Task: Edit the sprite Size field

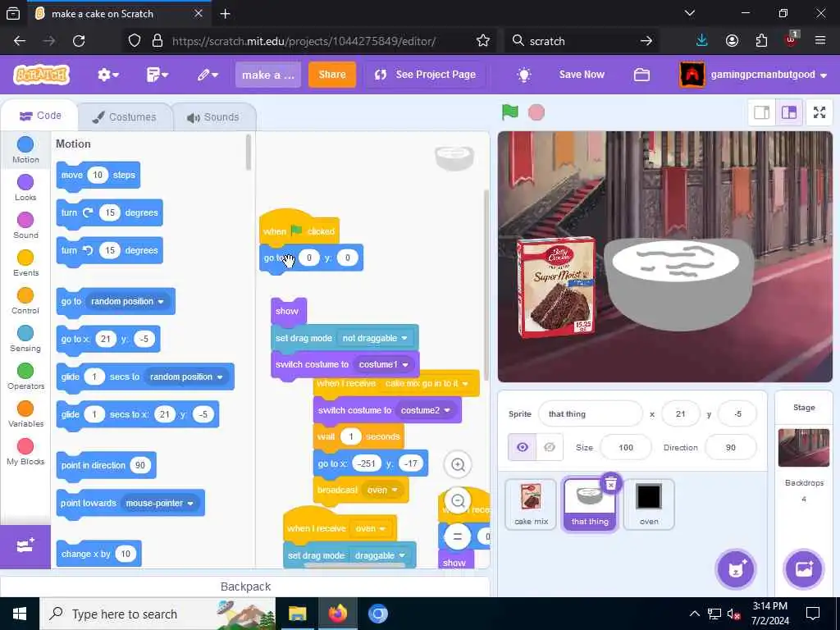Action: 626,447
